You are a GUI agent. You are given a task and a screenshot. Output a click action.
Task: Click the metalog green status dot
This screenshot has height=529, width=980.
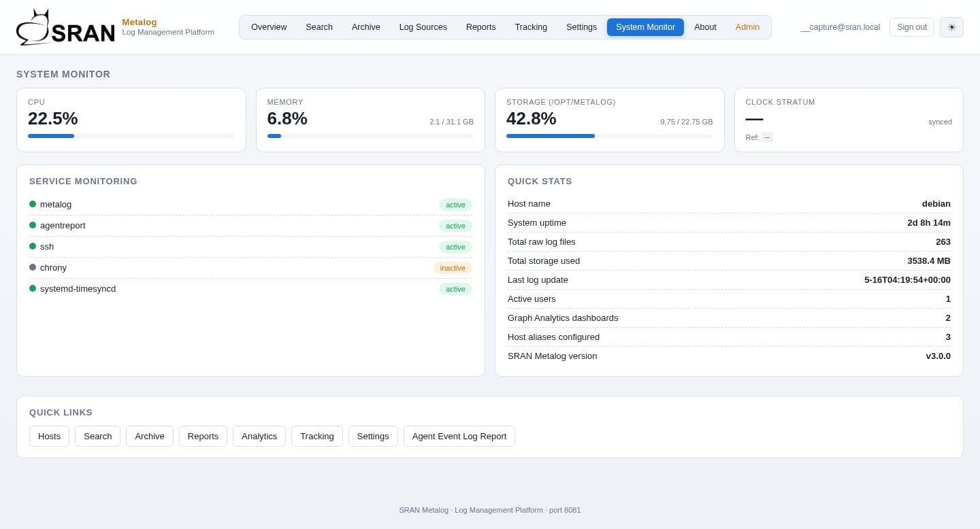(x=33, y=204)
